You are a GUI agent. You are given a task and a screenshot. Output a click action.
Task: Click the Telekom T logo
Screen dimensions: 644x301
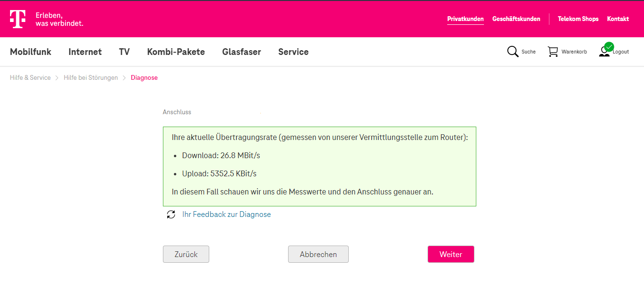click(18, 19)
